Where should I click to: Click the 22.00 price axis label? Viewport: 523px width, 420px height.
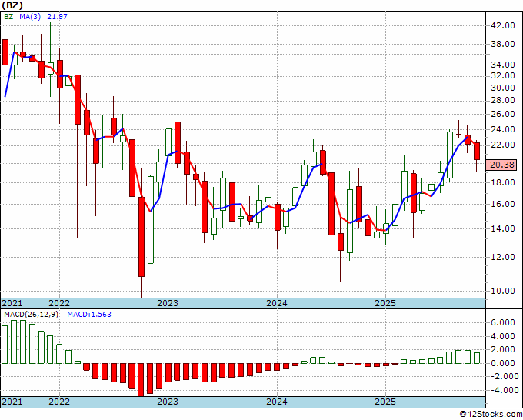pos(503,145)
